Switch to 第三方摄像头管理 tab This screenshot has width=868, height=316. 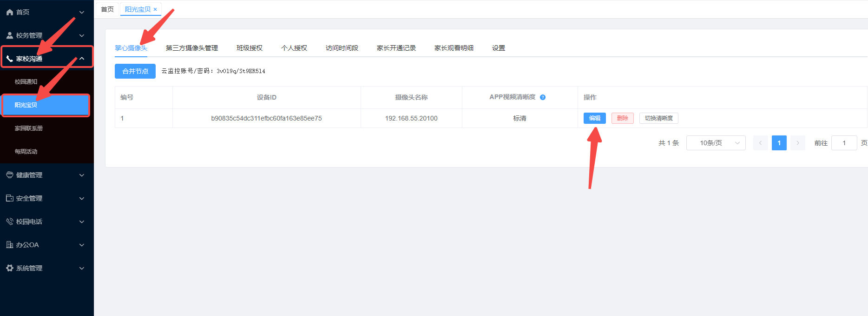pyautogui.click(x=192, y=48)
